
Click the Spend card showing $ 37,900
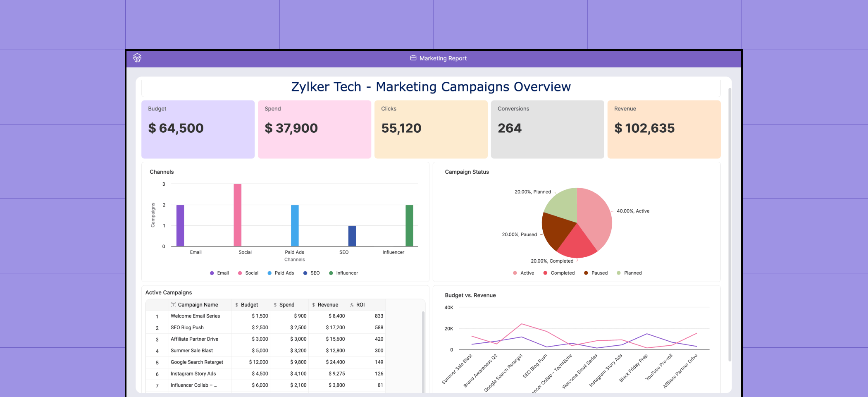pyautogui.click(x=315, y=129)
